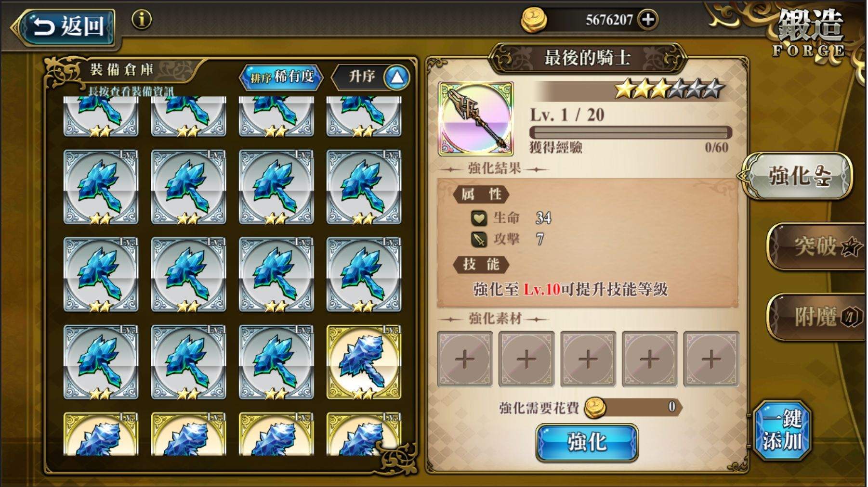The height and width of the screenshot is (487, 868).
Task: Tap the plus icon beside coin balance
Action: pyautogui.click(x=648, y=20)
